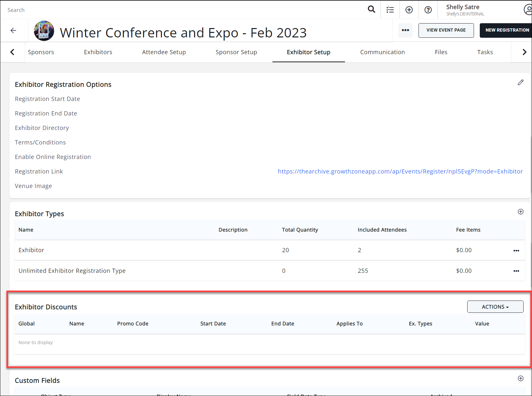Switch to the Communication tab
This screenshot has height=396, width=532.
point(382,52)
